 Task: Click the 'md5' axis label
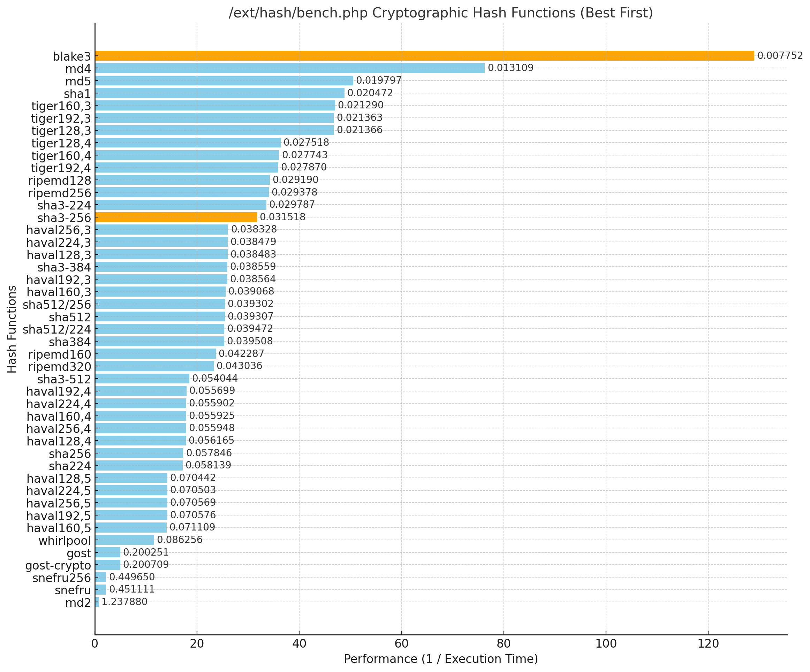78,81
